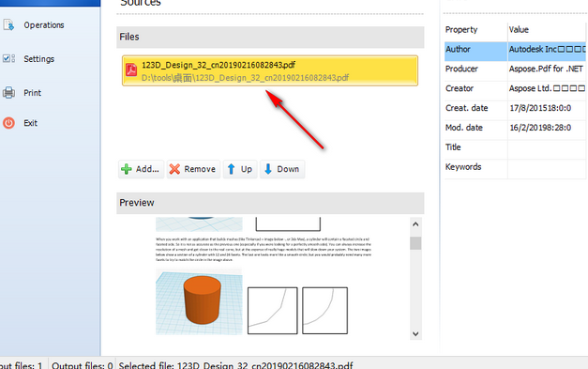This screenshot has width=588, height=369.
Task: Click the blue Down arrow icon
Action: click(268, 169)
